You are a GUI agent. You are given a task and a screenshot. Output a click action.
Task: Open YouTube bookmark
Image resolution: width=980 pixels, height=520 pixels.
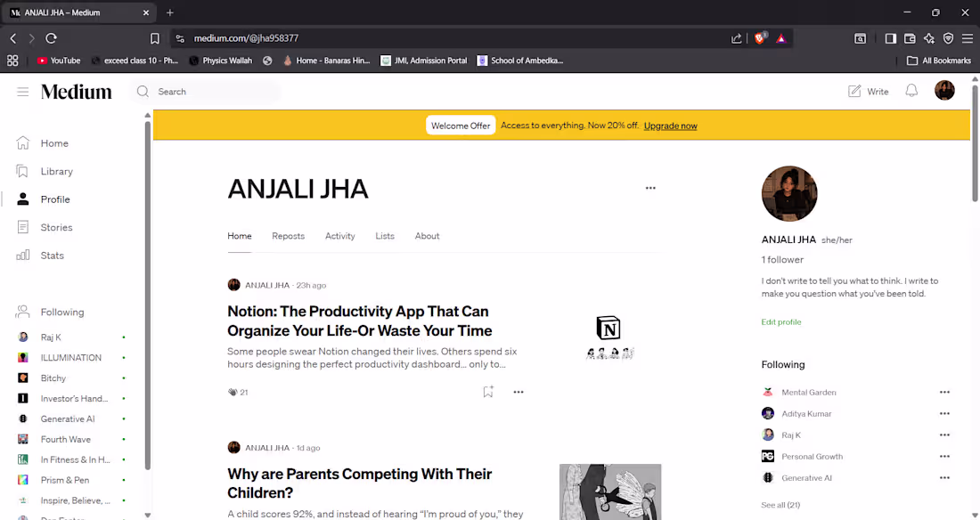pyautogui.click(x=59, y=61)
